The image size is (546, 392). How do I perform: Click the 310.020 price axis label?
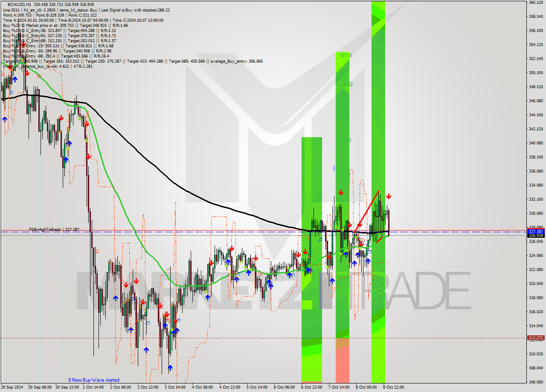535,354
